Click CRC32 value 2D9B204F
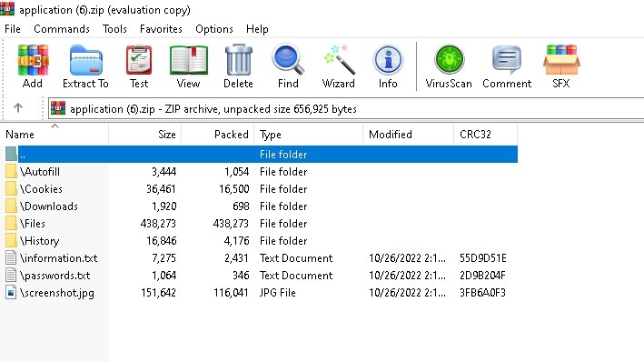Image resolution: width=644 pixels, height=362 pixels. 482,276
